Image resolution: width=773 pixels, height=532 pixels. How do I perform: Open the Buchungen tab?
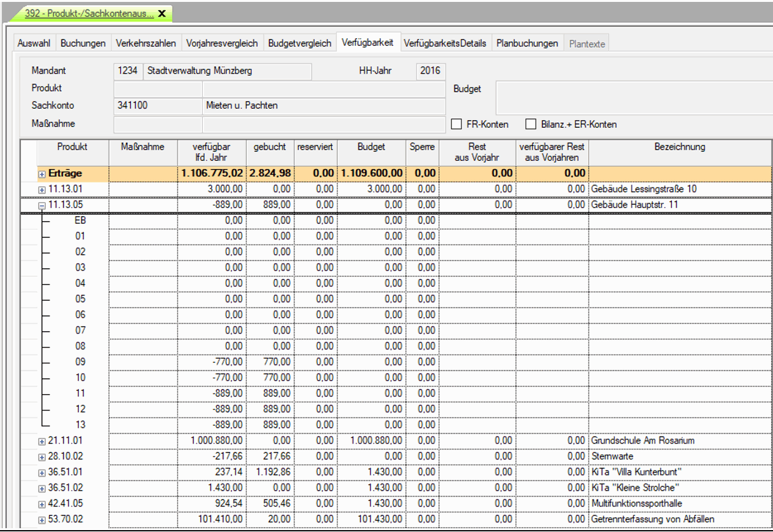tap(83, 43)
